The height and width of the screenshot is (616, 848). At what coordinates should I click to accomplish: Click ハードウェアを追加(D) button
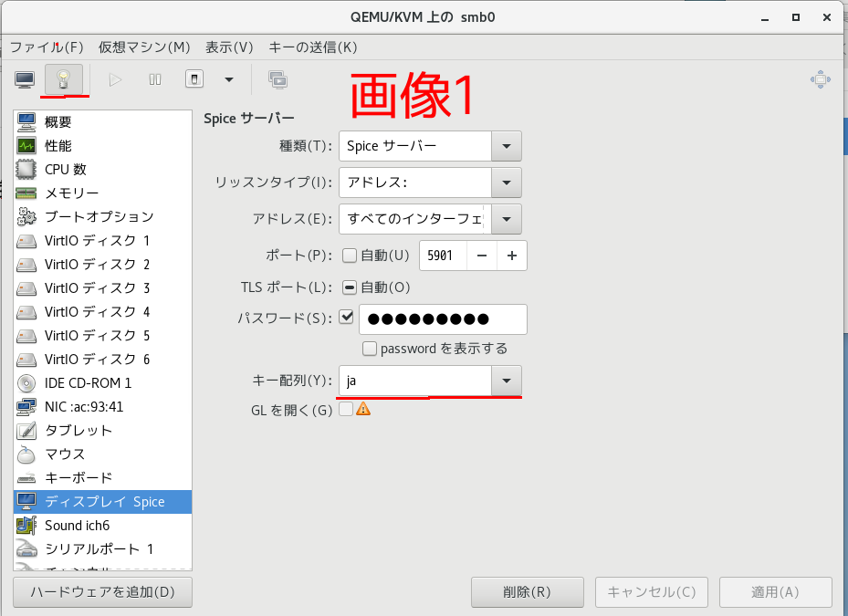(103, 592)
